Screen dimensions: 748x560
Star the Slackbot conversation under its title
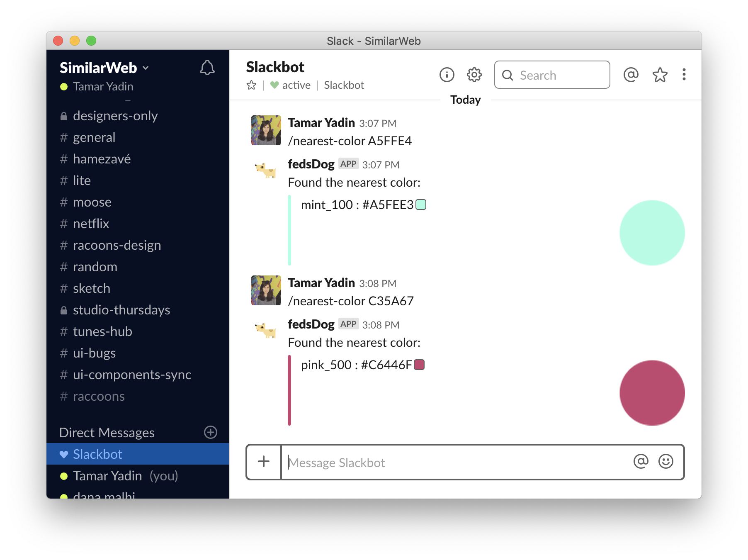[x=251, y=85]
